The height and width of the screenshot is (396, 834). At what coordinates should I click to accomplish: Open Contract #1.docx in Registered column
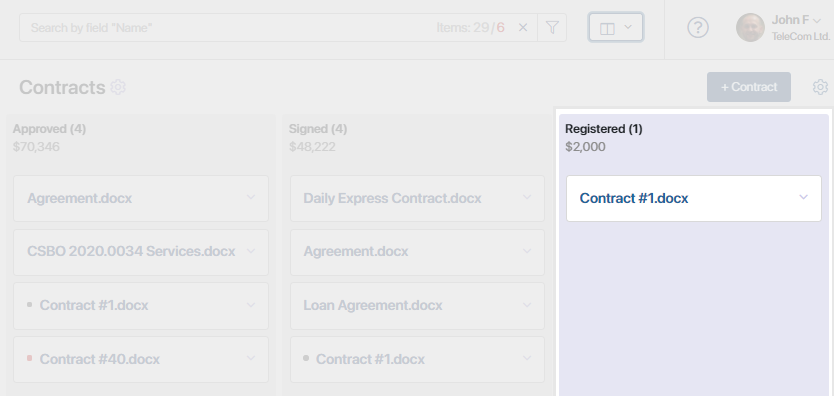point(633,198)
